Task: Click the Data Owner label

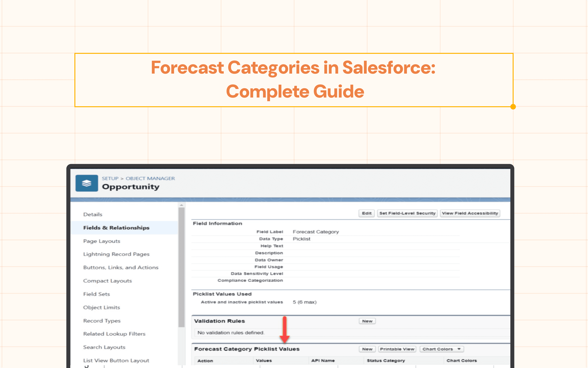Action: [x=269, y=260]
